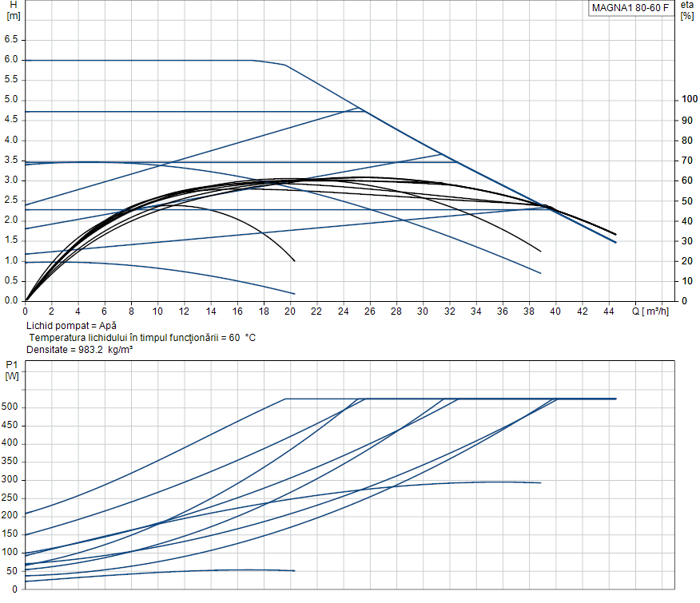Pick the 44 tick on the Q axis

pos(608,311)
